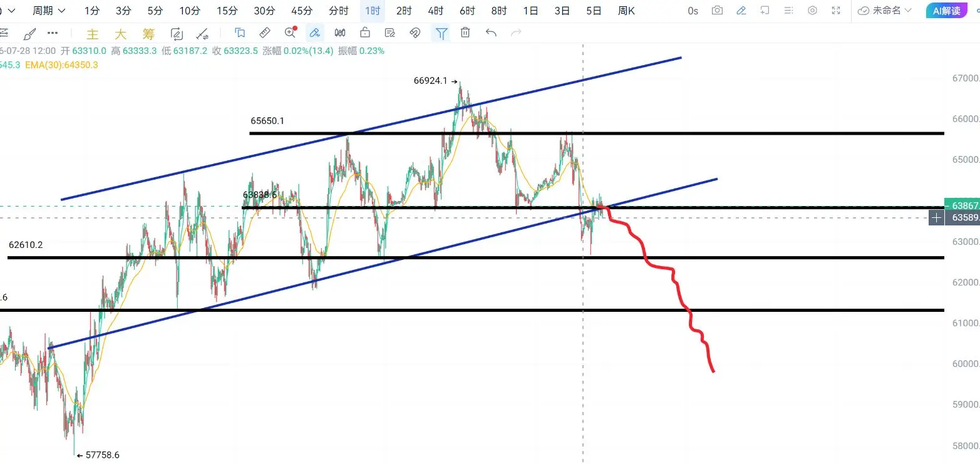Click the highlighted filter funnel icon

(441, 33)
